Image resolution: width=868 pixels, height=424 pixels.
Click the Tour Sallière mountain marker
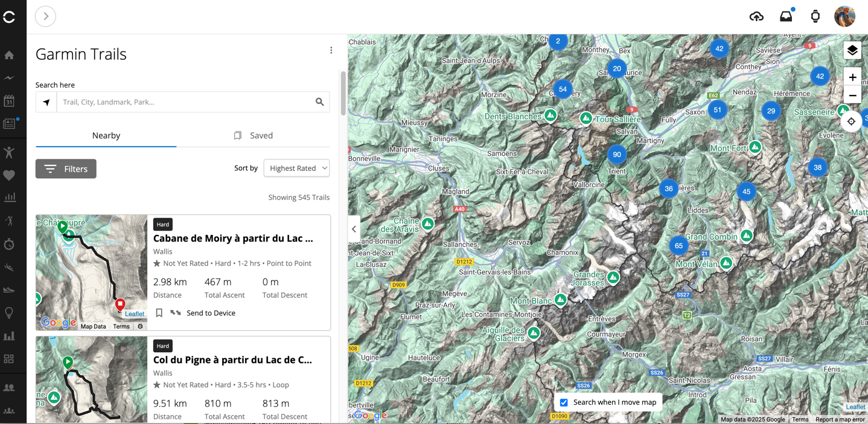pos(586,118)
